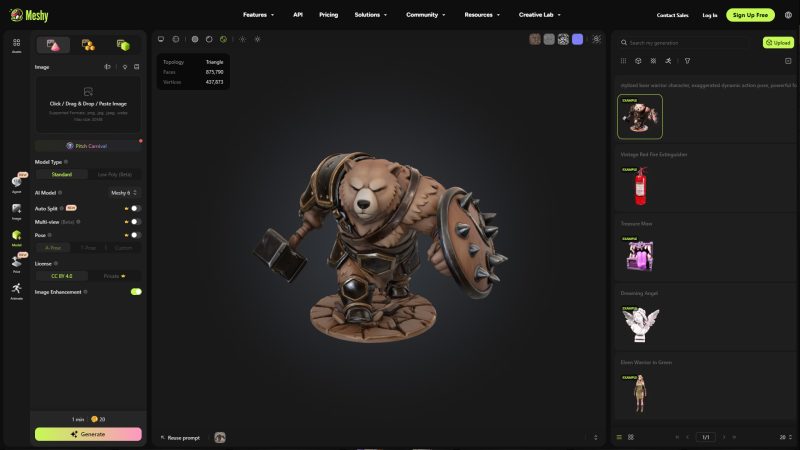Open the Creative Lab dropdown

pos(540,15)
